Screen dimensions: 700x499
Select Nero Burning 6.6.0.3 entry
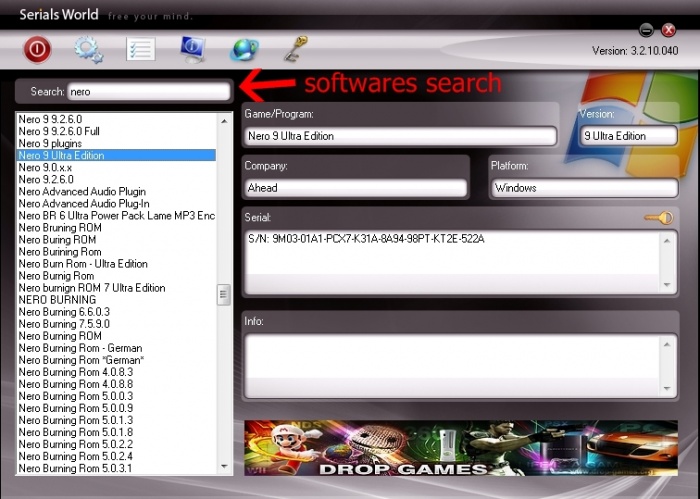tap(117, 312)
